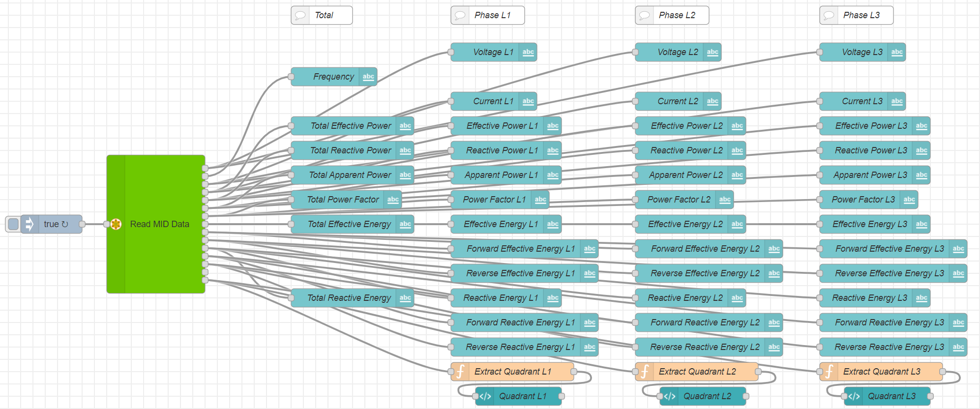Image resolution: width=980 pixels, height=409 pixels.
Task: Select the Reactive Power L1 node
Action: tap(506, 150)
